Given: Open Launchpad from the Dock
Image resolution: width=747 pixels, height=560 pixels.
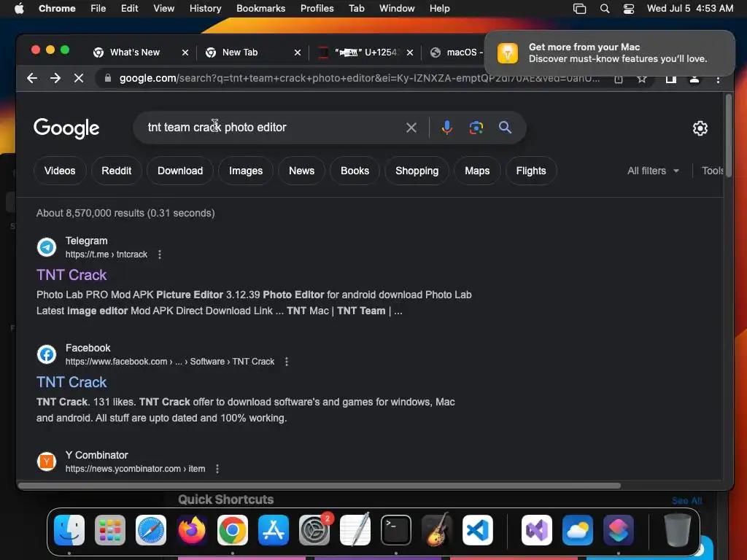Looking at the screenshot, I should [110, 530].
